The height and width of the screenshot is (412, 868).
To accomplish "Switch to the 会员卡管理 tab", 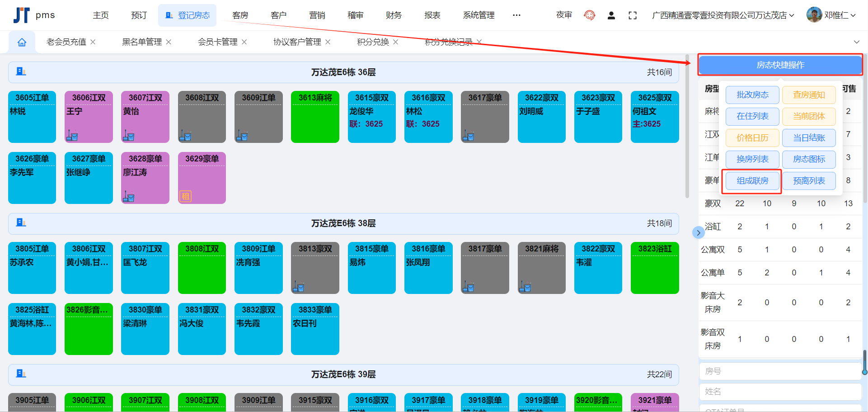I will [x=217, y=42].
